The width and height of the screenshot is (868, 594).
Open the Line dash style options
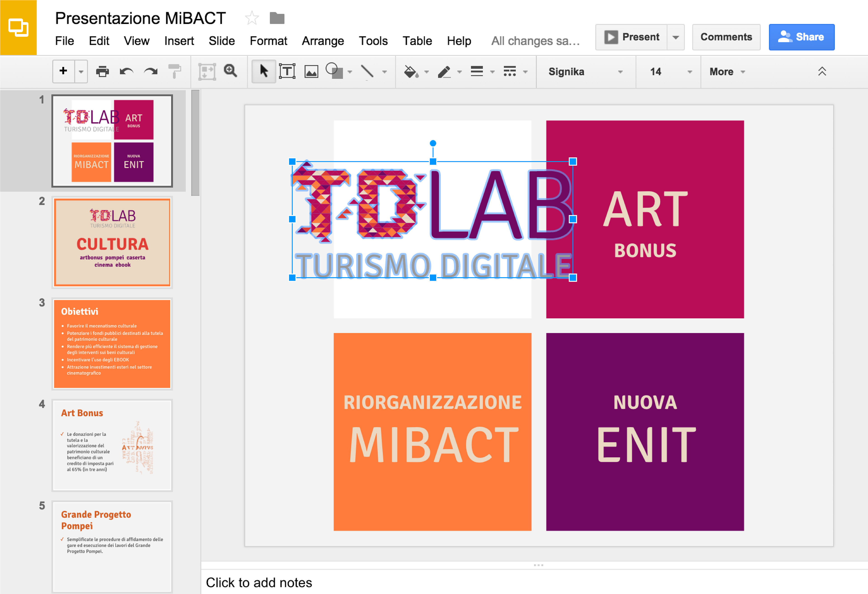[510, 71]
